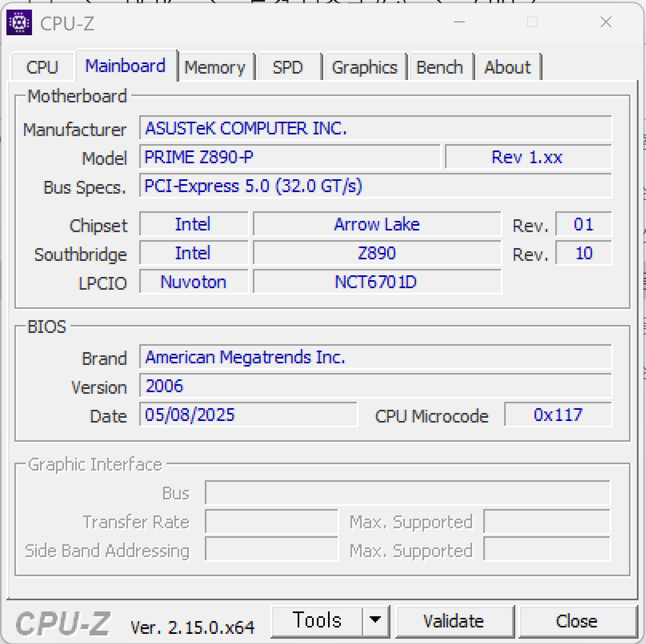Click the Chipset vendor Intel field
Screen dimensions: 646x644
pos(194,224)
